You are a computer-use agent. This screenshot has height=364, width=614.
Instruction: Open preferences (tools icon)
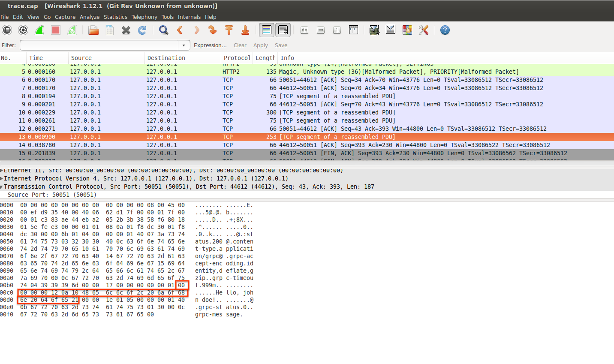(x=424, y=30)
